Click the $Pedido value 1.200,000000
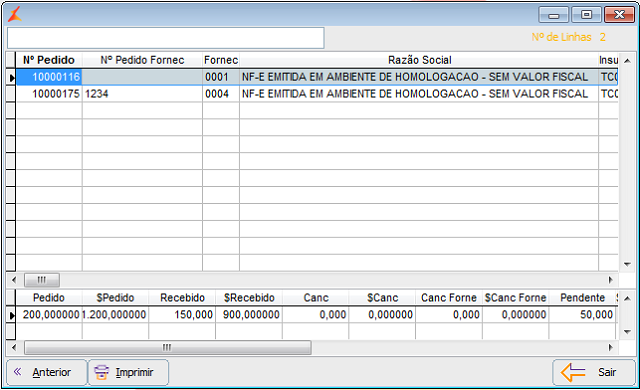The image size is (640, 390). point(116,315)
